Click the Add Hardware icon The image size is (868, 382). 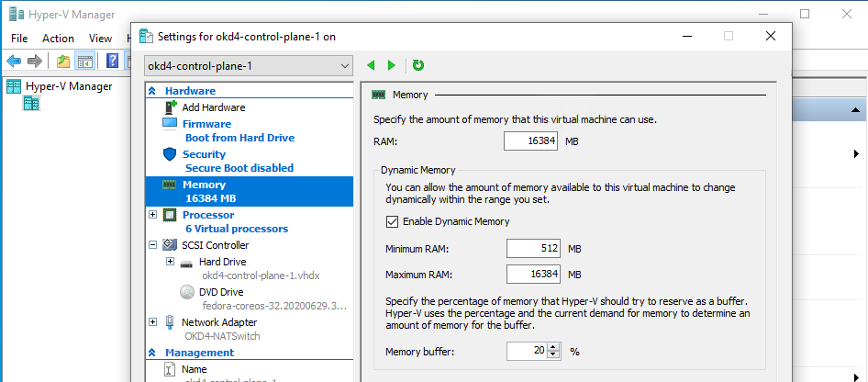pyautogui.click(x=171, y=107)
